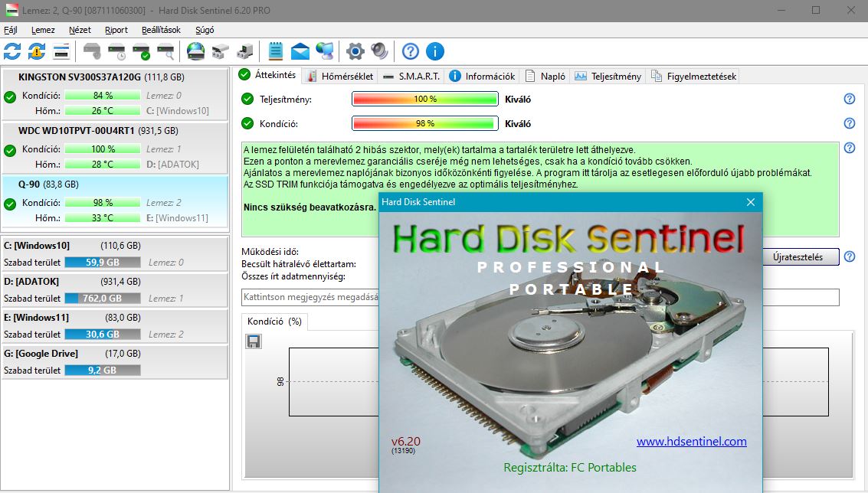Switch to the Hőmérséklet tab

pos(341,77)
